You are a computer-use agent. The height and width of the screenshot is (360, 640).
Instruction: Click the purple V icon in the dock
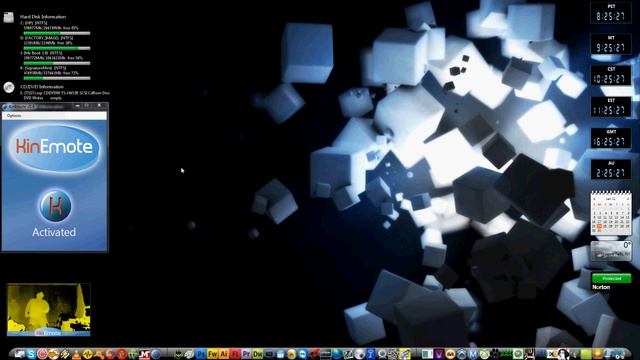(439, 354)
